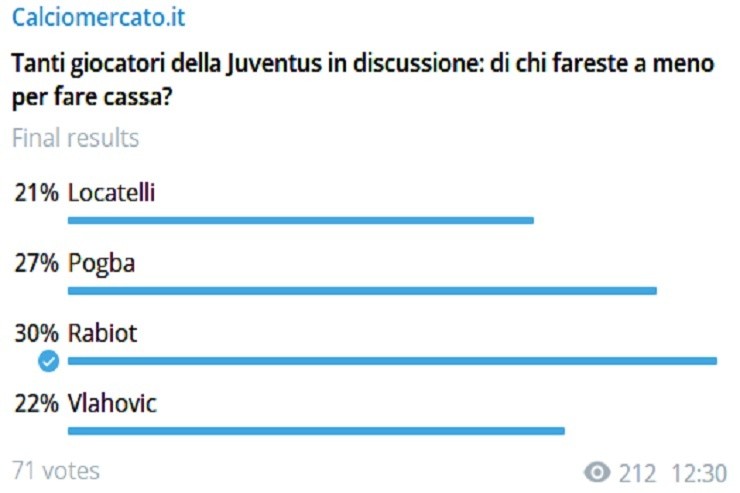Click the 27% percentage label
This screenshot has width=740, height=493.
[37, 264]
